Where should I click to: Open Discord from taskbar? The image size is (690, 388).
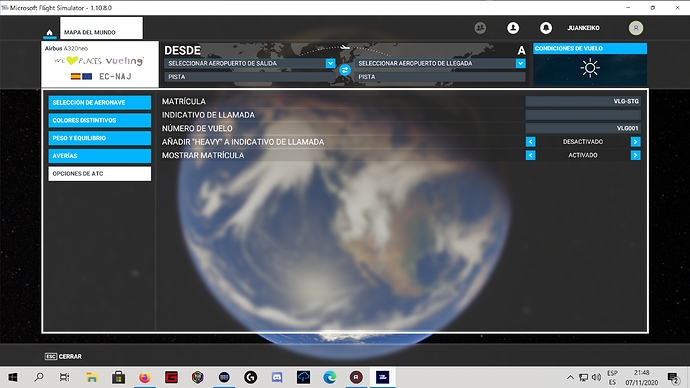pyautogui.click(x=277, y=377)
